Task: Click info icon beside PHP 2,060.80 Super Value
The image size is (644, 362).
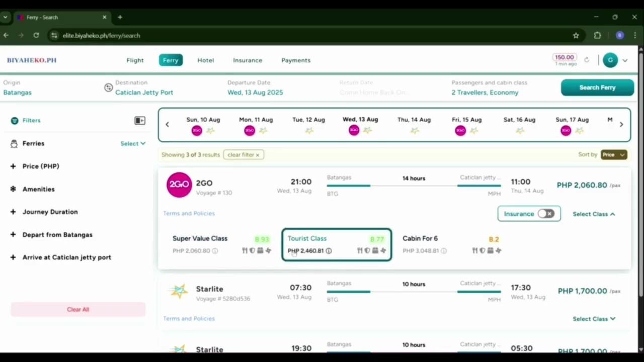Action: (215, 251)
